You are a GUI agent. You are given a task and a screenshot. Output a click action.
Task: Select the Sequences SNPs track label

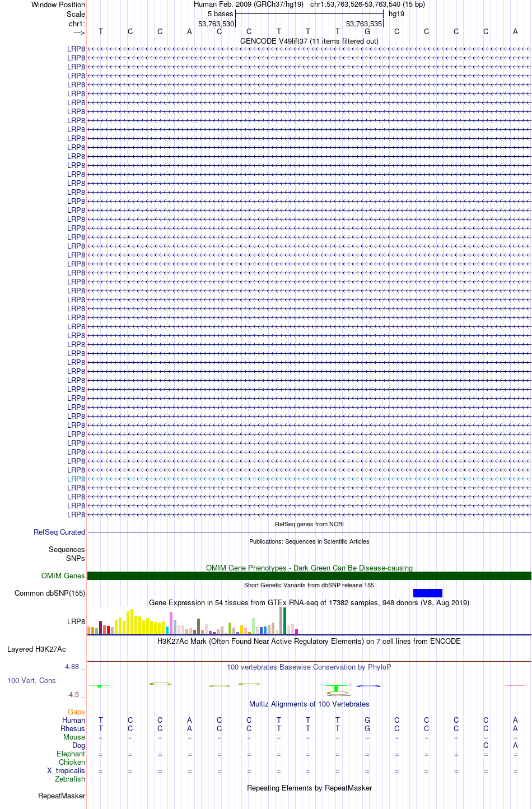coord(67,554)
